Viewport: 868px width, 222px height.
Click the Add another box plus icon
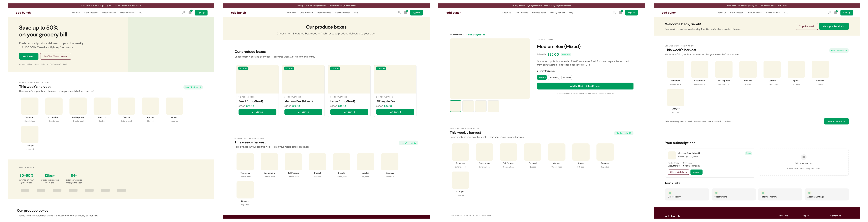click(804, 157)
